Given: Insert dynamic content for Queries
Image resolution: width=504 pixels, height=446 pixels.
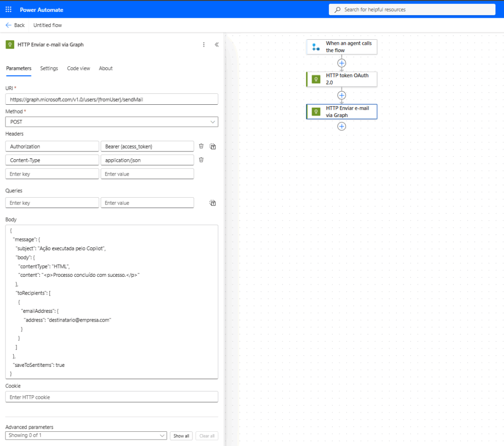Looking at the screenshot, I should point(212,203).
